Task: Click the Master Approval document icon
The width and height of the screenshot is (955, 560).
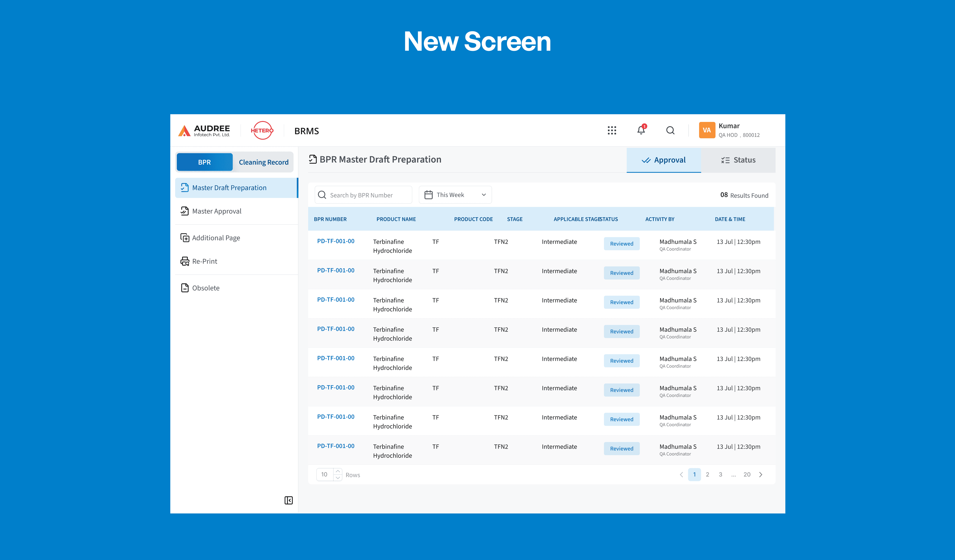Action: pyautogui.click(x=185, y=211)
